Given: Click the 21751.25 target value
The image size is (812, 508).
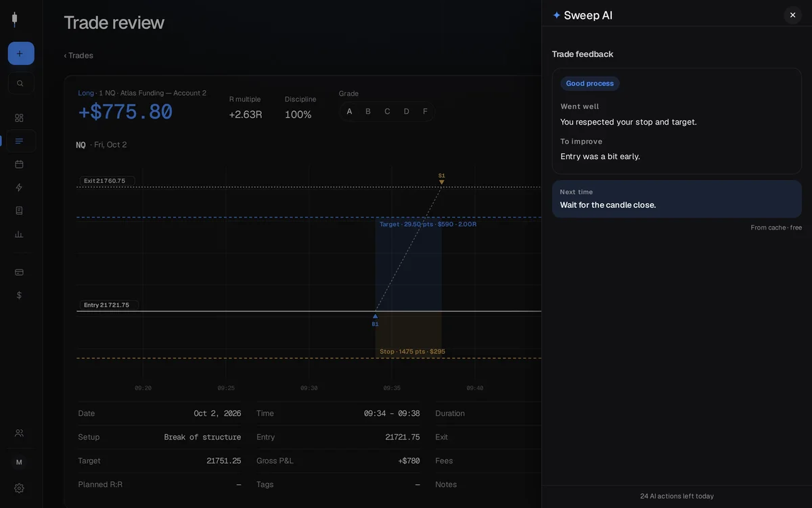Looking at the screenshot, I should [224, 461].
